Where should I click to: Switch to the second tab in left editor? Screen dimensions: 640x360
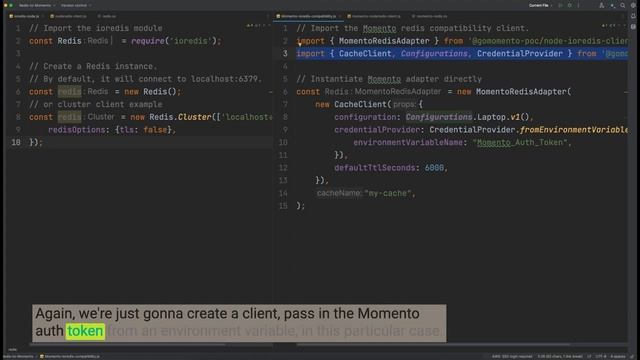[70, 16]
